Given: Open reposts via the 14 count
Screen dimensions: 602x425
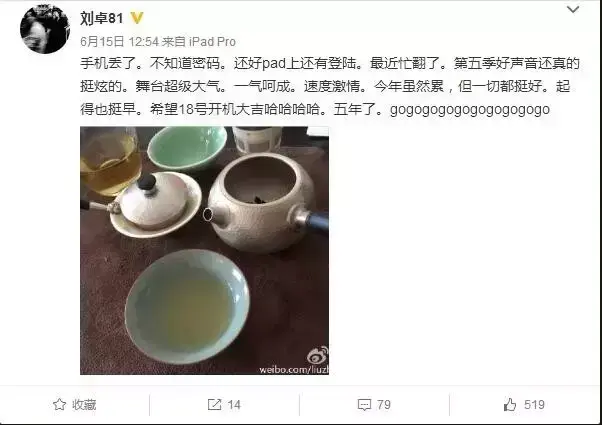Looking at the screenshot, I should click(x=234, y=405).
